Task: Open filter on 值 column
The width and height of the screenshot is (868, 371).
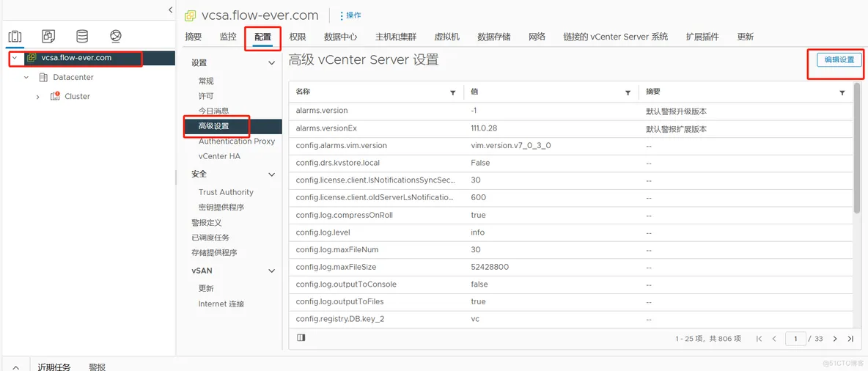Action: pyautogui.click(x=628, y=93)
